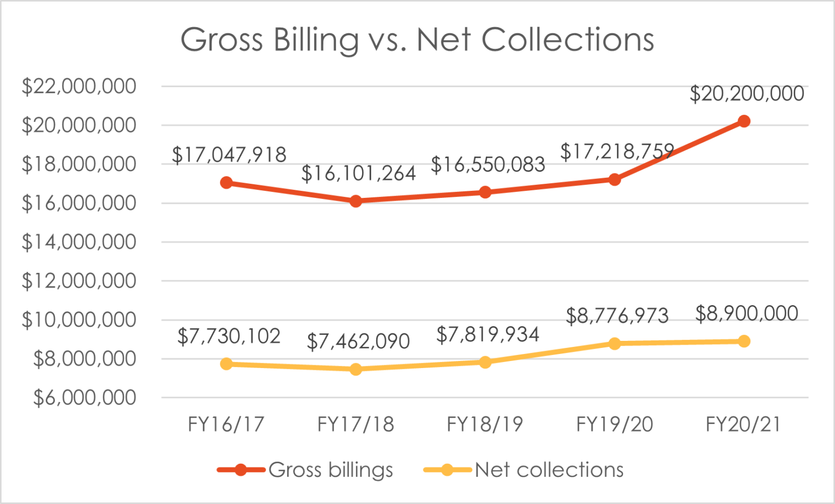Select the $22,000,000 y-axis label
The image size is (835, 504).
coord(79,86)
